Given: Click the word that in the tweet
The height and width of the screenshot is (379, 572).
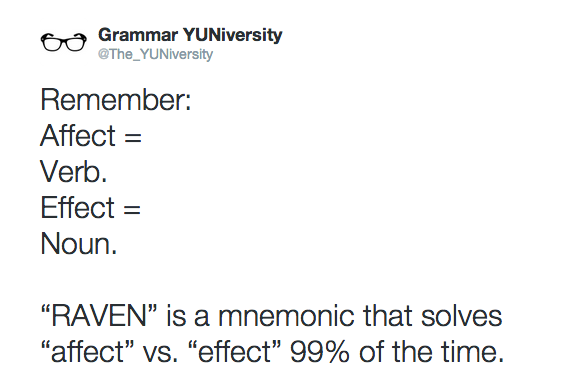Looking at the screenshot, I should (x=387, y=316).
